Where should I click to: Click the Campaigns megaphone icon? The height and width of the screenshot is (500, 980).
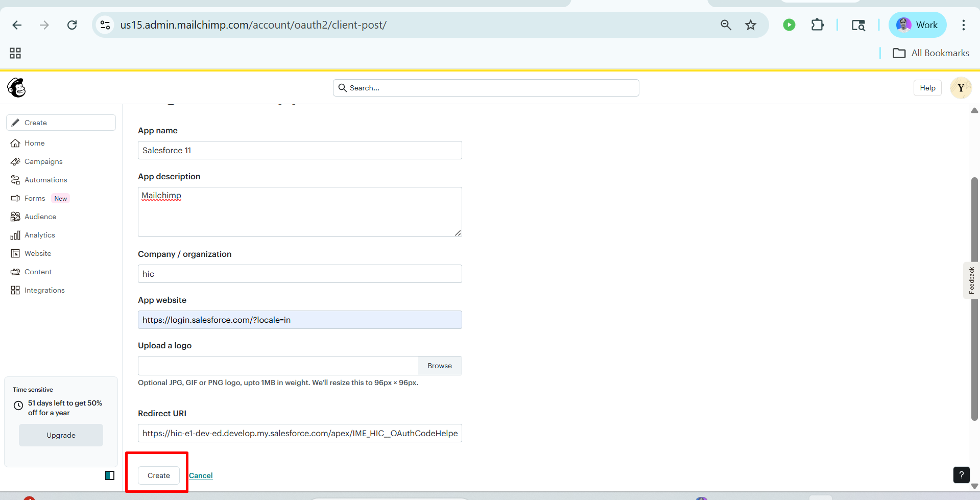pyautogui.click(x=15, y=161)
